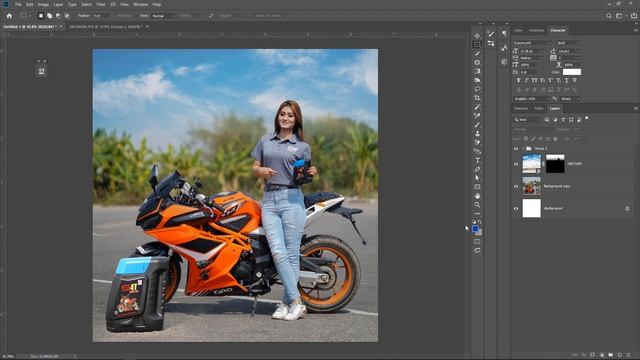This screenshot has width=640, height=360.
Task: Select the Pen tool
Action: click(x=477, y=169)
